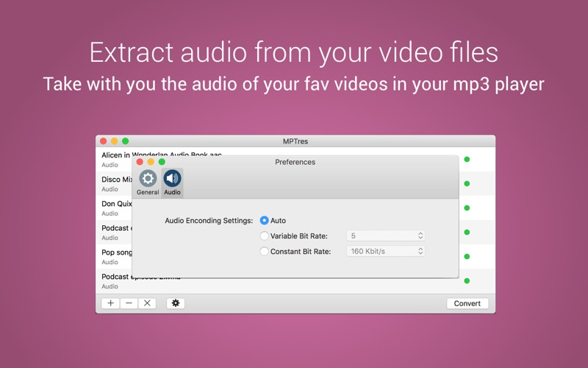Switch to the Audio preferences tab
This screenshot has height=368, width=588.
tap(172, 182)
